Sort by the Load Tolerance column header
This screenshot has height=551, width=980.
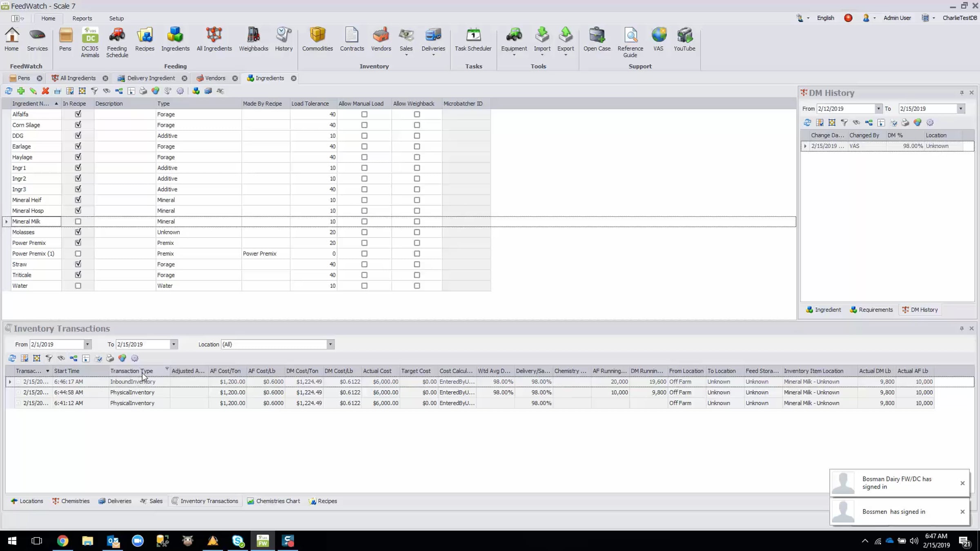pyautogui.click(x=310, y=104)
